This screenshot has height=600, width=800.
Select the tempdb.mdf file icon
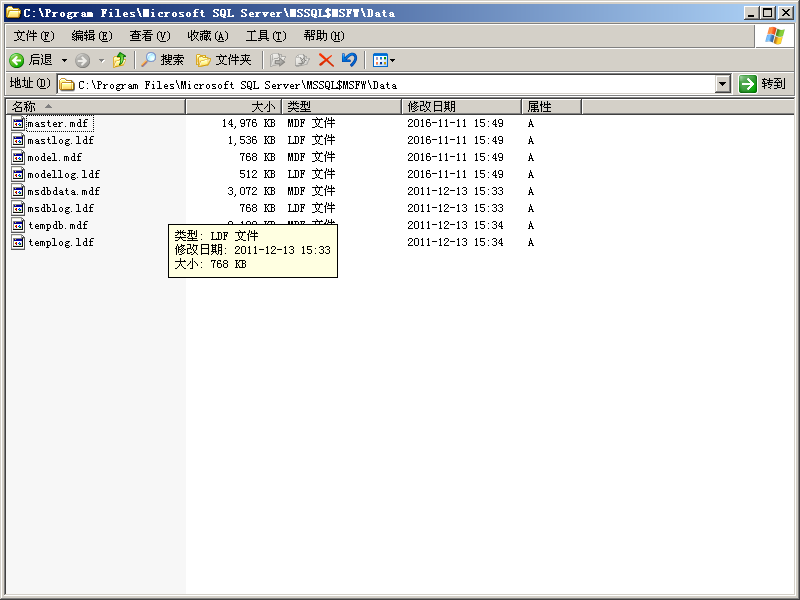point(18,225)
